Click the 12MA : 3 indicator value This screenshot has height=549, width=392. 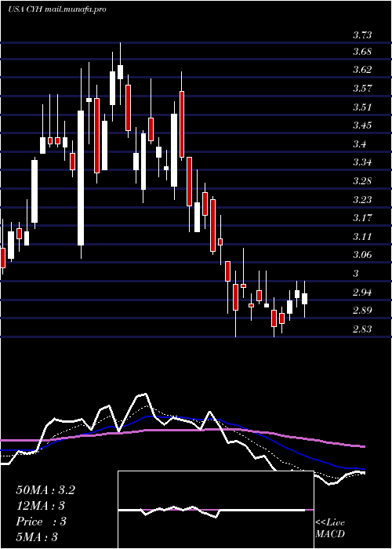pyautogui.click(x=41, y=506)
